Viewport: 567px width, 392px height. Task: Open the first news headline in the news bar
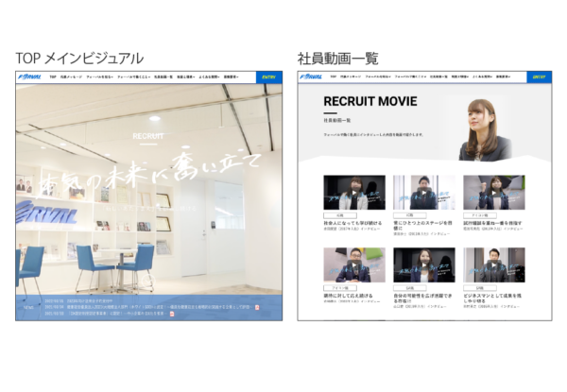(90, 301)
